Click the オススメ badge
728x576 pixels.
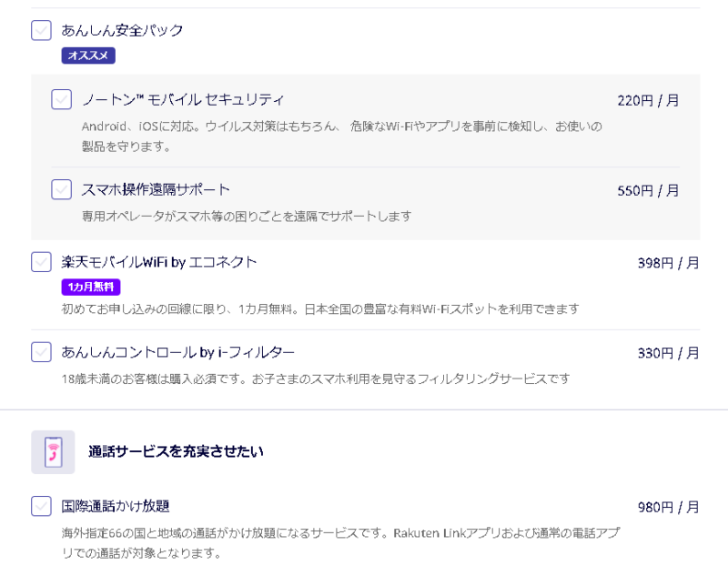pos(88,56)
